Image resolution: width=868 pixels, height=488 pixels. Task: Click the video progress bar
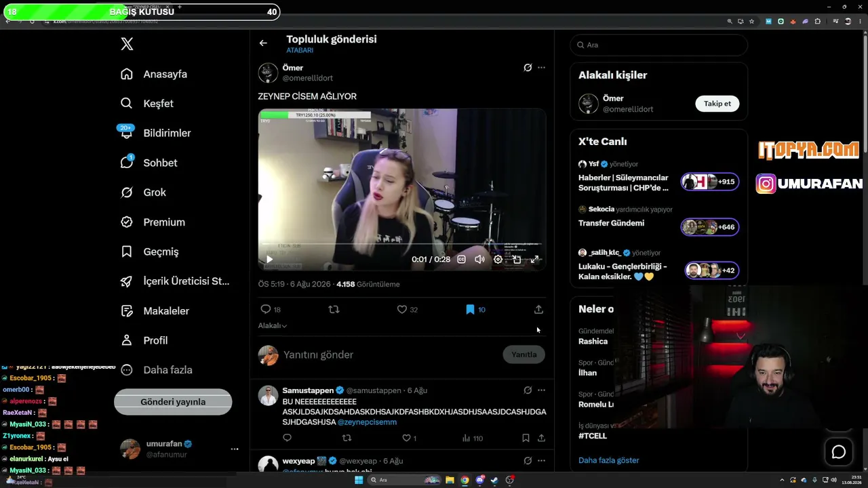(402, 243)
